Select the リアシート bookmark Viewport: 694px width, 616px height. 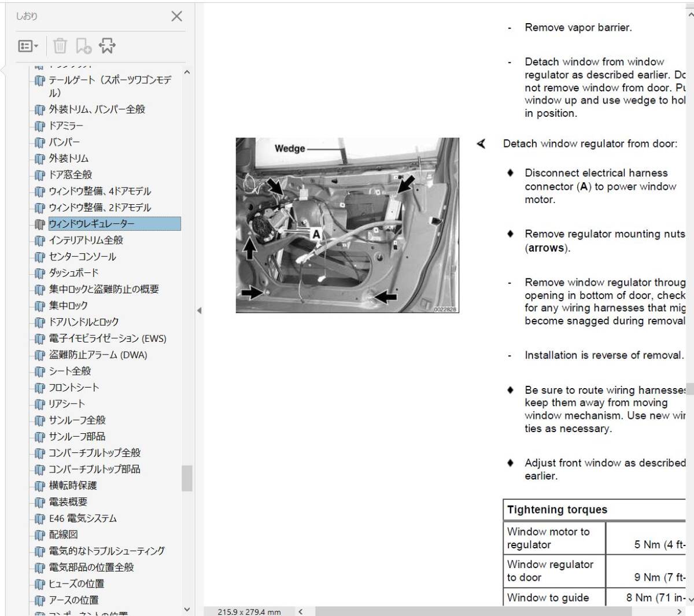click(x=67, y=404)
